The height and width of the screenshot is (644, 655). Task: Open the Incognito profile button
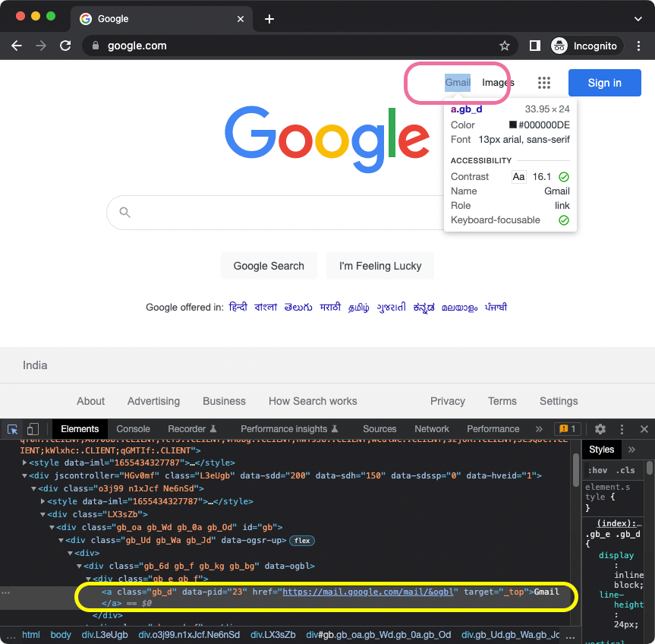coord(585,46)
